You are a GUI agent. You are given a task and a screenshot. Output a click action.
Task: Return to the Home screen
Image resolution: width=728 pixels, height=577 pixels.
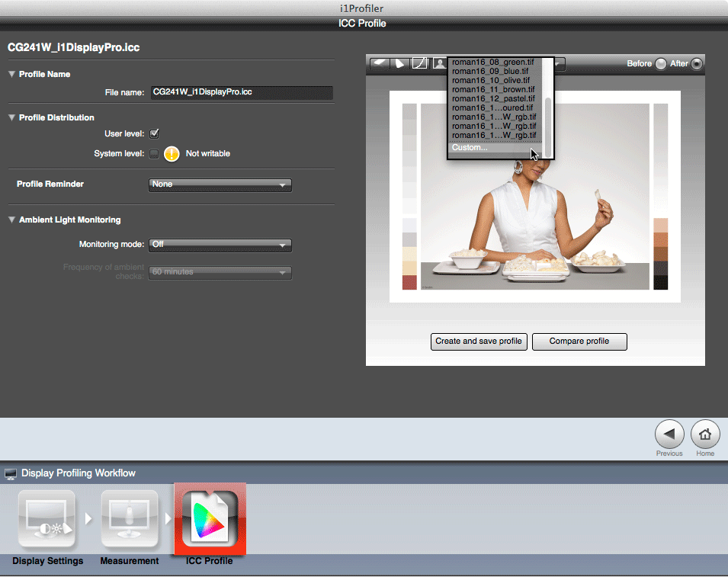705,434
